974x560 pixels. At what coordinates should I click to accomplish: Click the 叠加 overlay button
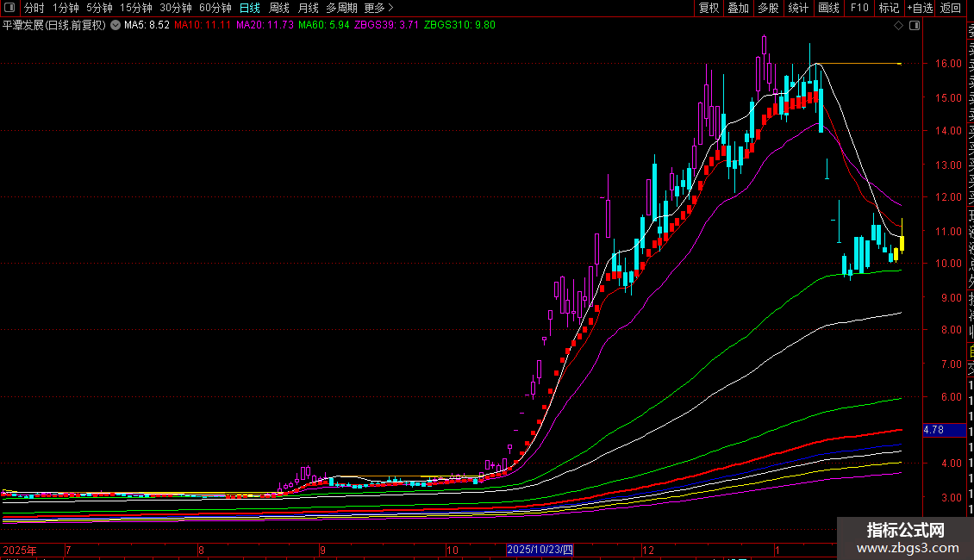tap(738, 8)
